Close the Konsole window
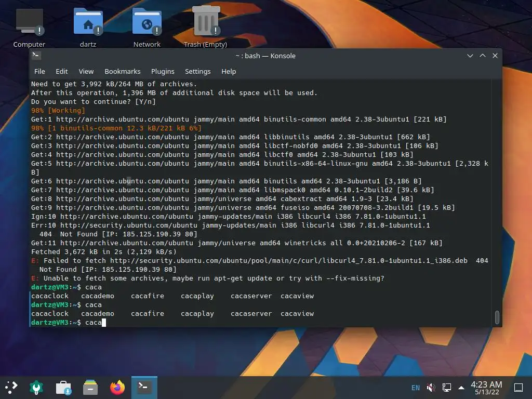This screenshot has width=532, height=399. [495, 56]
